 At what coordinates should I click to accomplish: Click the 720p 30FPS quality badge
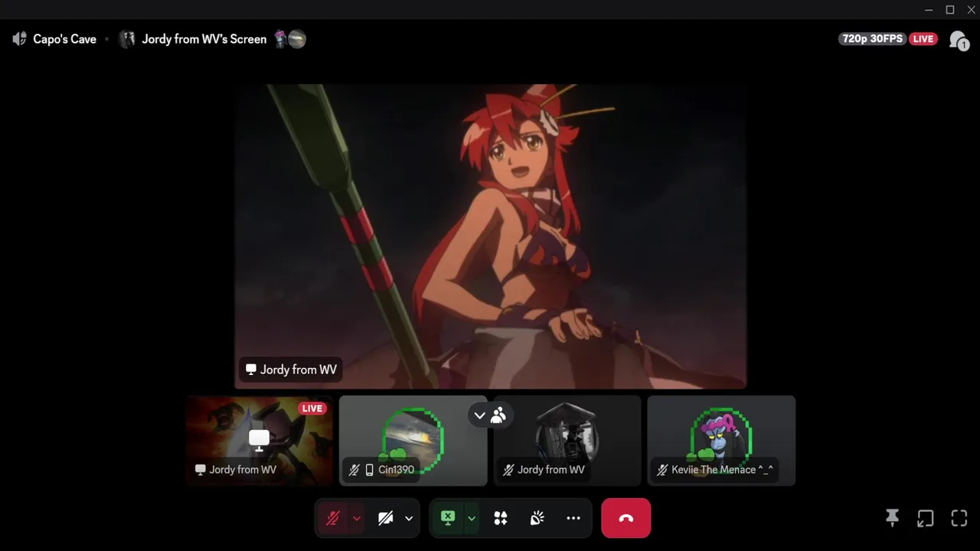pyautogui.click(x=873, y=39)
